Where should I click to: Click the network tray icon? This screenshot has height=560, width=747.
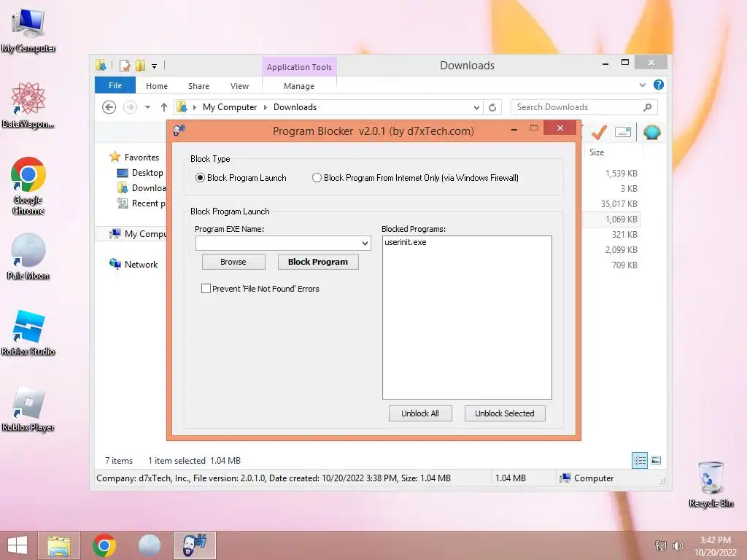tap(661, 545)
